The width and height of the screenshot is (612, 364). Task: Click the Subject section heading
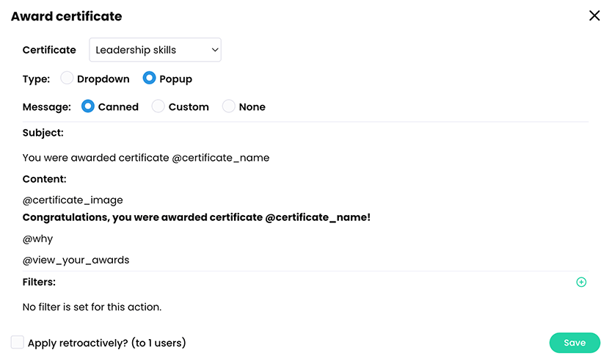point(43,133)
